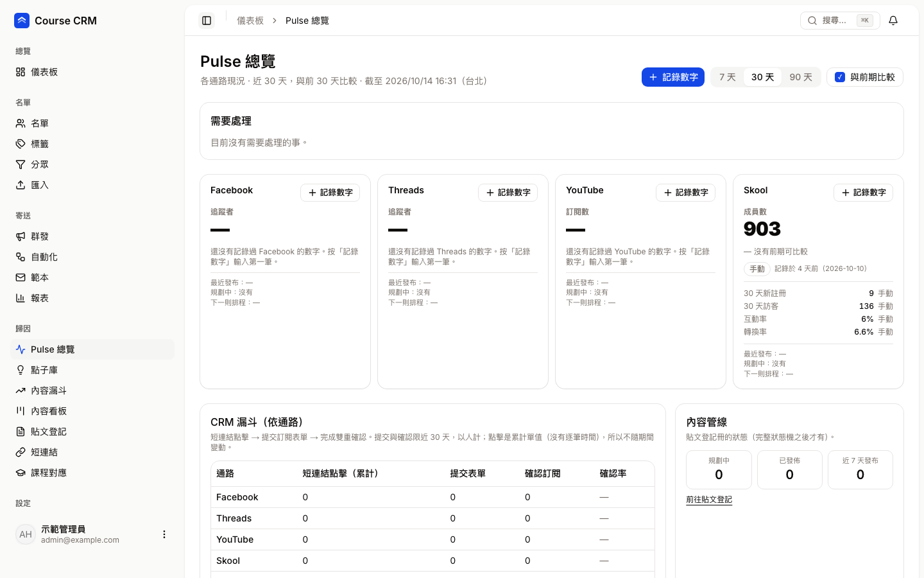Switch range to 7 天
The height and width of the screenshot is (578, 924).
tap(728, 77)
